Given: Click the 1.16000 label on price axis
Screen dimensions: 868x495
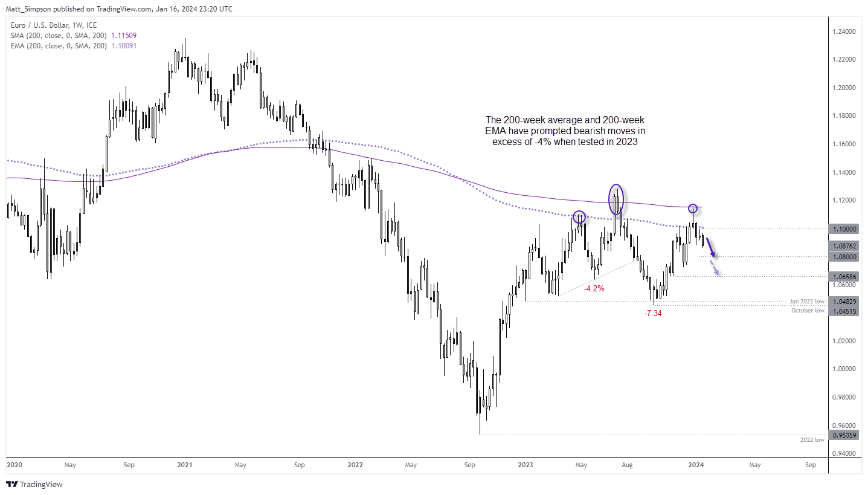Looking at the screenshot, I should click(846, 144).
